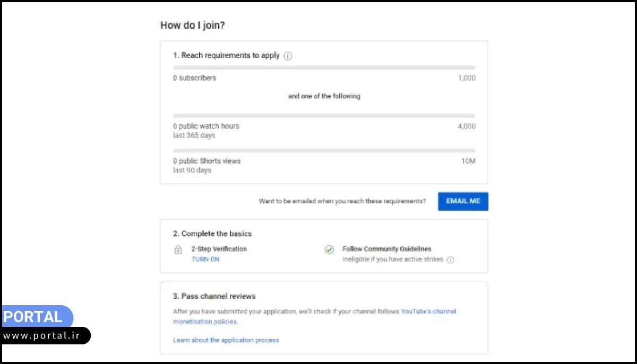Select the Complete the basics heading
This screenshot has width=637, height=364.
tap(212, 233)
